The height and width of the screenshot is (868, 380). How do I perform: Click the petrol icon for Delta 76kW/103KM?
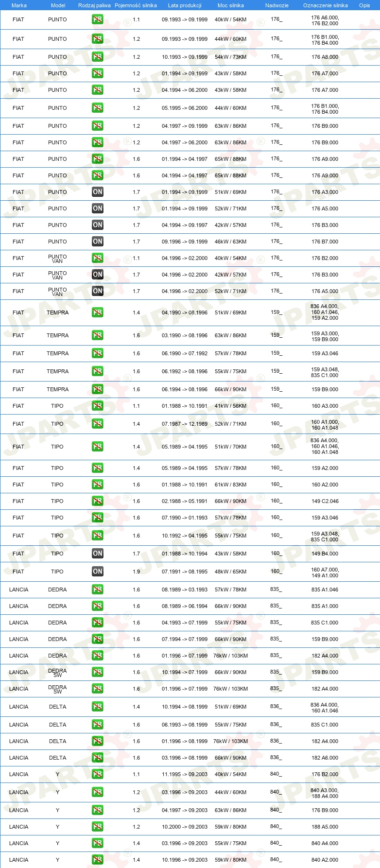pyautogui.click(x=98, y=741)
